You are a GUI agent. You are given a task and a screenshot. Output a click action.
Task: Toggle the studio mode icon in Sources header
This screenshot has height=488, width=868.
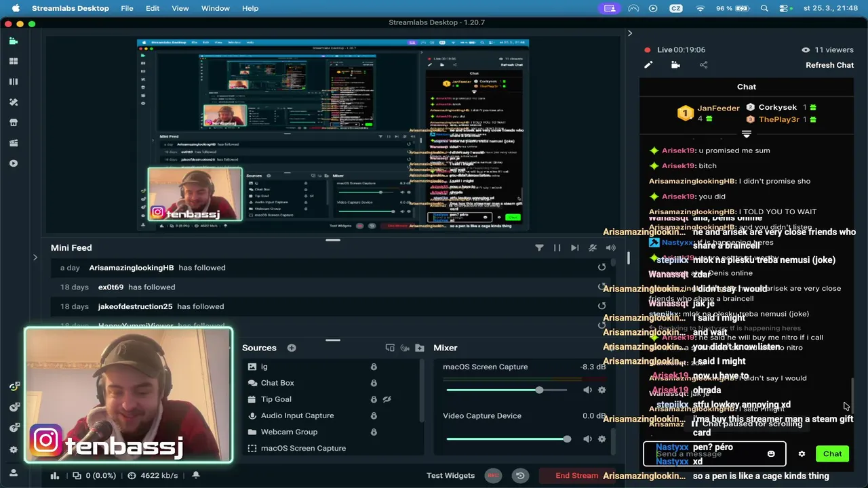[x=390, y=348]
